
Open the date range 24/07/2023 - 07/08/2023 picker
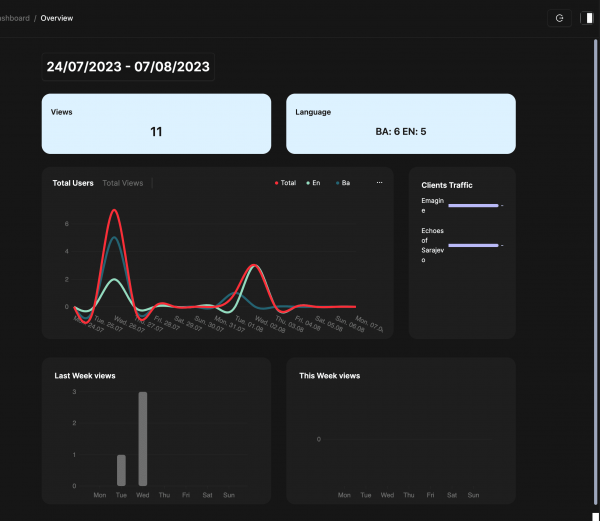(x=128, y=67)
